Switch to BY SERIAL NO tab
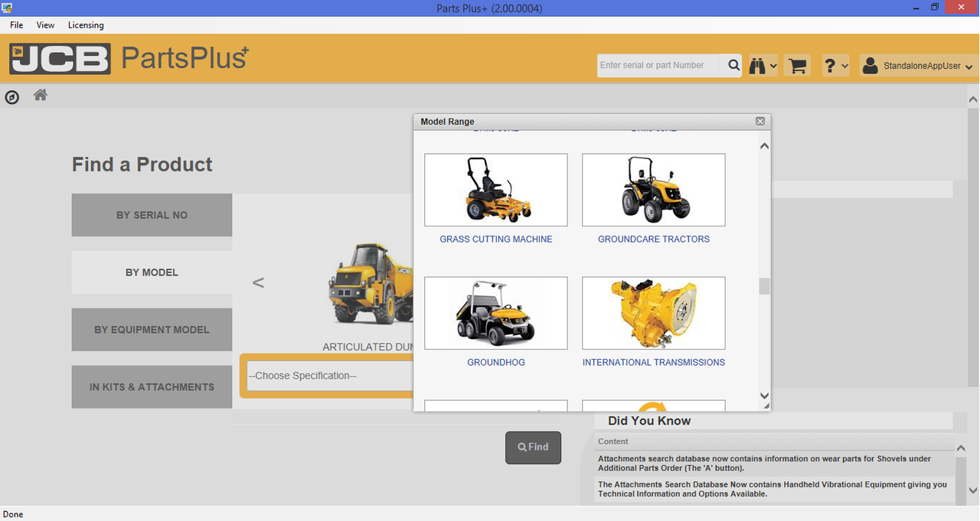Screen dimensions: 980x521 pos(152,215)
